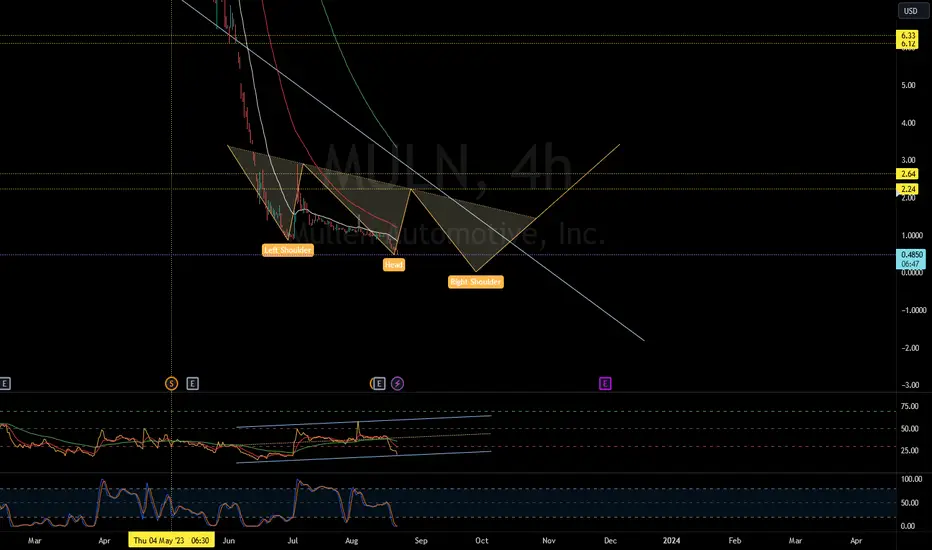Click the 75.00 indicator scale value
932x550 pixels.
(x=909, y=406)
